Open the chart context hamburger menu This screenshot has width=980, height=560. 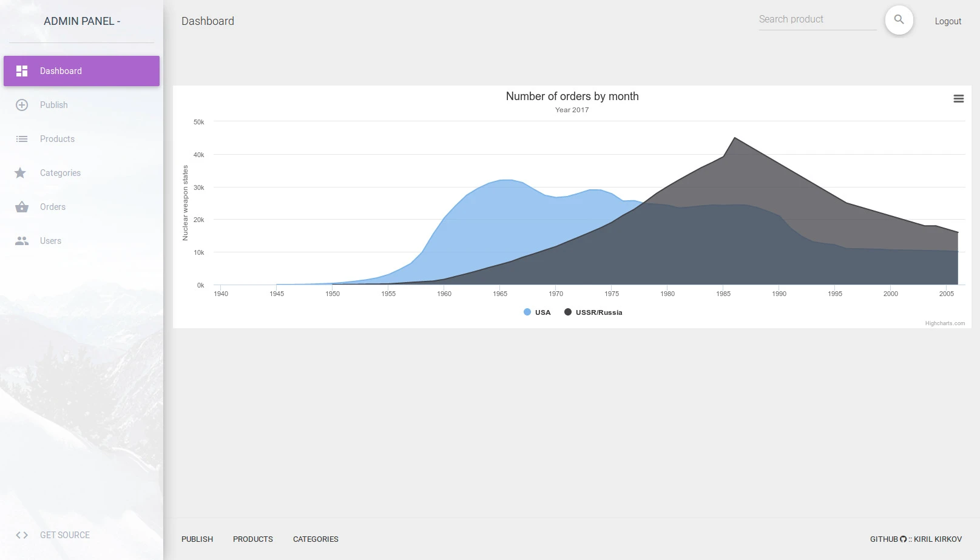click(x=959, y=99)
